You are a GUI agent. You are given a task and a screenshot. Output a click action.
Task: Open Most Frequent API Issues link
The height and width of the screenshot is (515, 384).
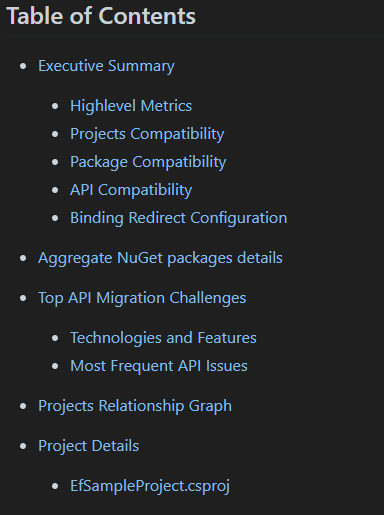pos(159,366)
